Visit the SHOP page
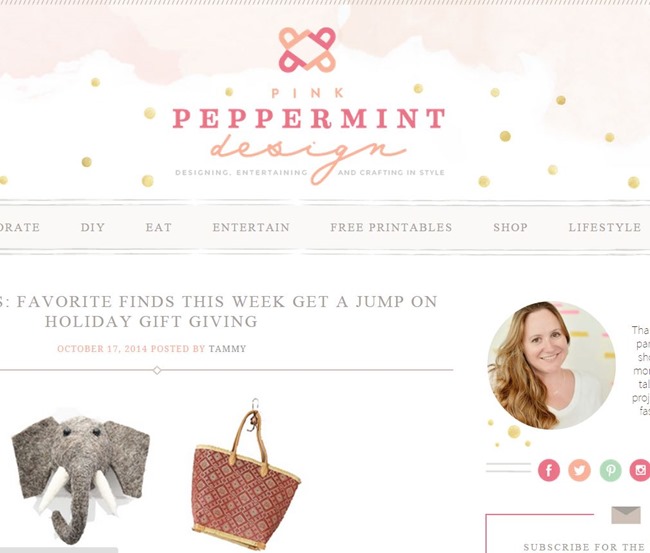 click(x=510, y=227)
